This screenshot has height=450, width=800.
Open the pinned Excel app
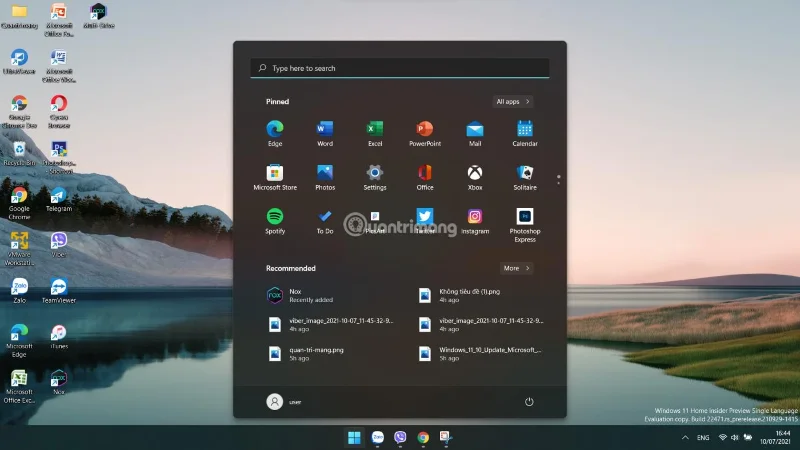(374, 133)
